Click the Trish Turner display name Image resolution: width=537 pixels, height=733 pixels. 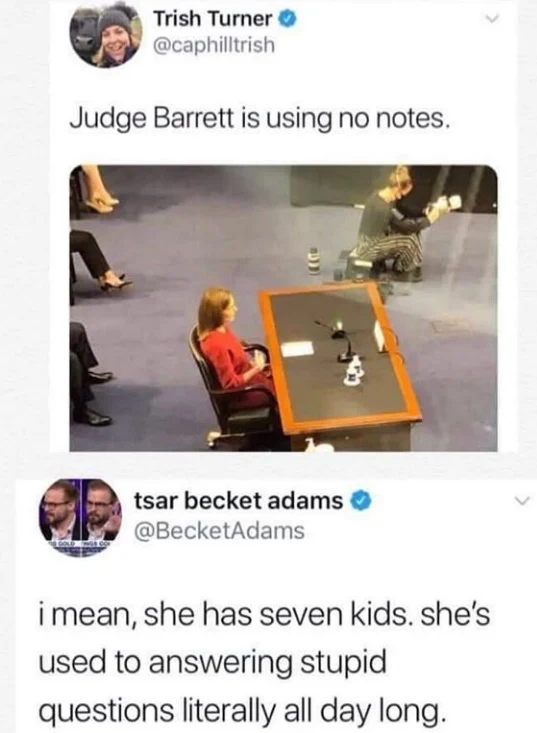pyautogui.click(x=213, y=19)
